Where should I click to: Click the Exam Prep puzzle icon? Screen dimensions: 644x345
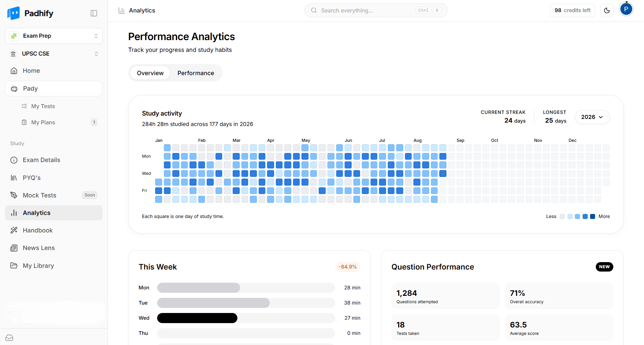click(14, 36)
